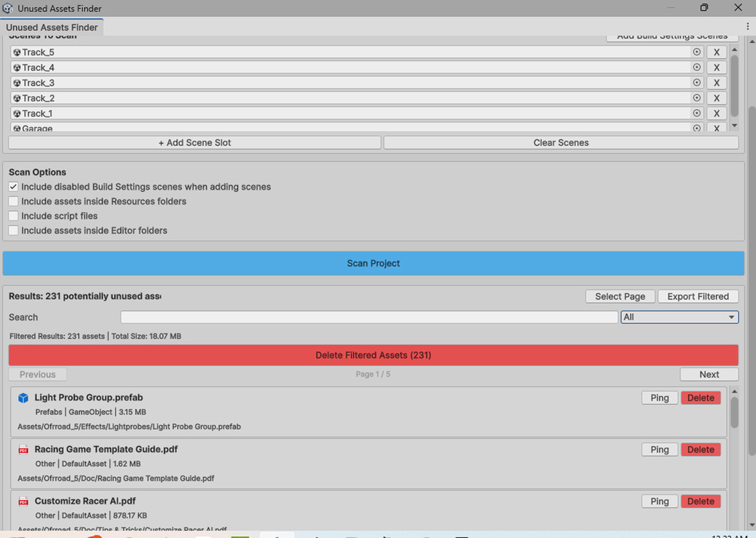The image size is (756, 538).
Task: Ping Customize Racer AI.pdf
Action: 660,502
